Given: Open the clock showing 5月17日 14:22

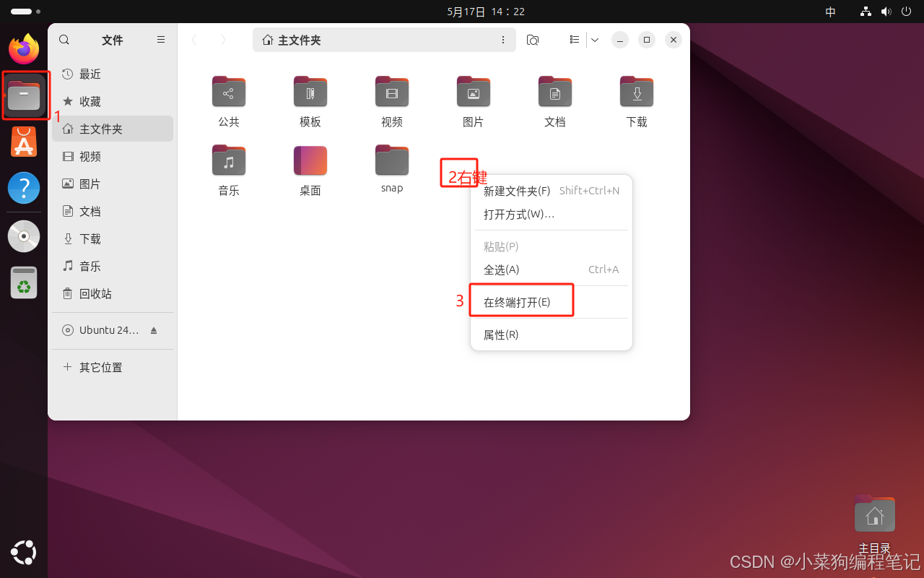Looking at the screenshot, I should coord(486,12).
